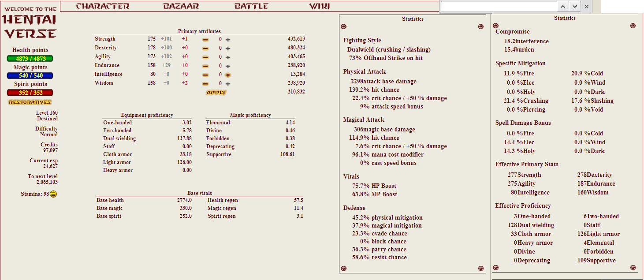
Task: Open the Battle menu
Action: [x=251, y=6]
